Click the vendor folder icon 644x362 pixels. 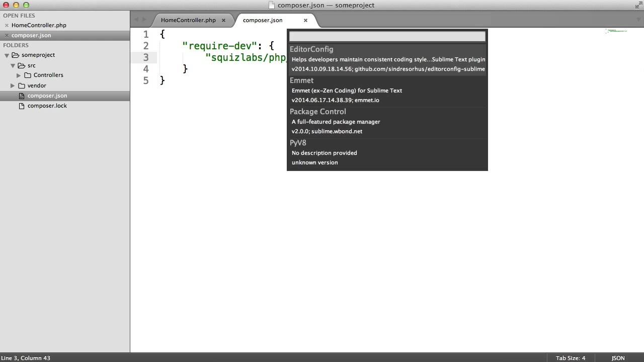pos(22,85)
